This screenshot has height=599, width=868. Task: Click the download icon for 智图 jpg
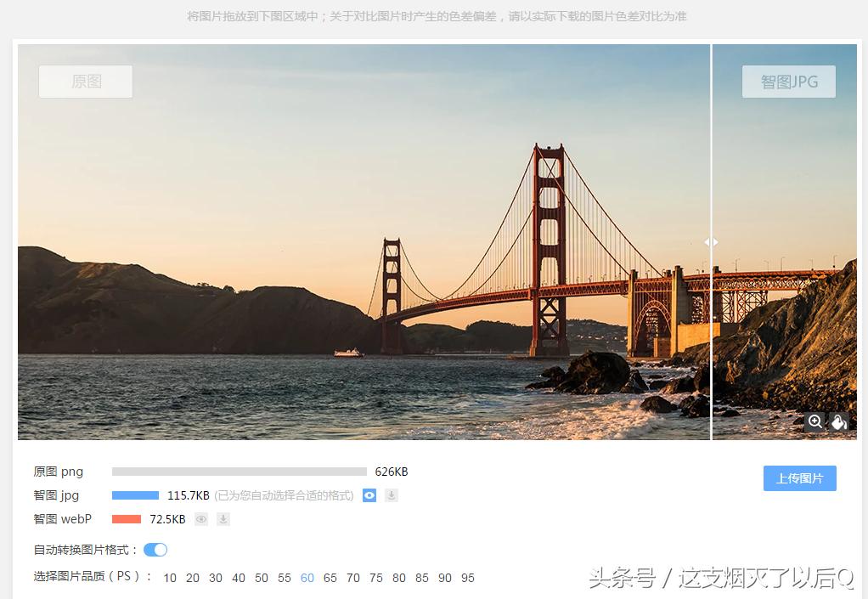391,495
